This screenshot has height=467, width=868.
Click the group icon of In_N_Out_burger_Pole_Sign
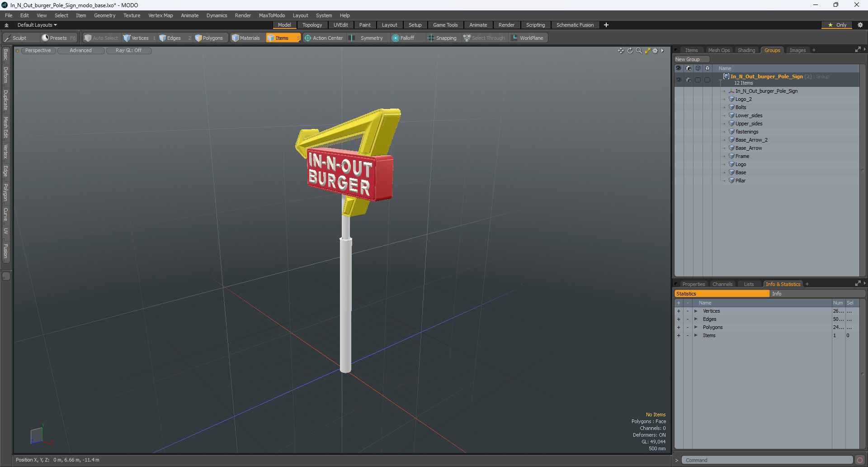(726, 76)
